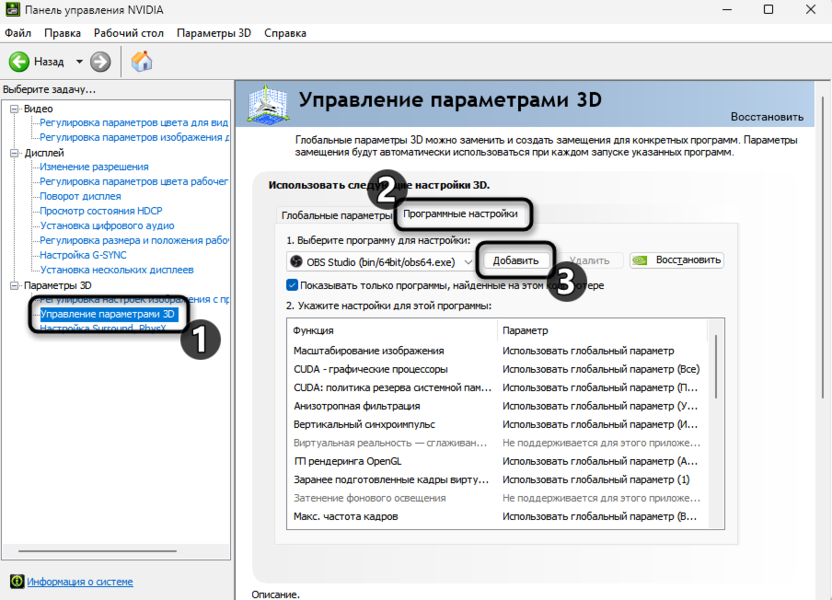832x600 pixels.
Task: Open the NVIDIA home page icon
Action: coord(140,60)
